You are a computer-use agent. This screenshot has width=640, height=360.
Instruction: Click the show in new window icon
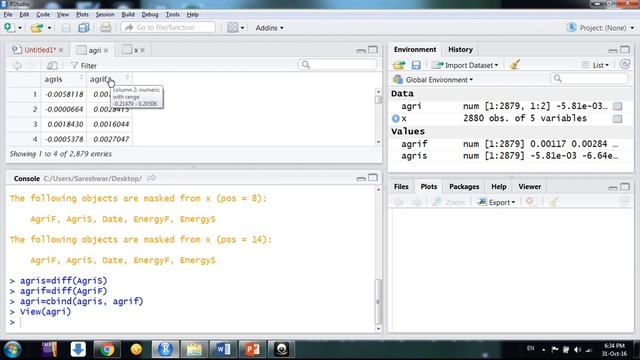pos(52,65)
